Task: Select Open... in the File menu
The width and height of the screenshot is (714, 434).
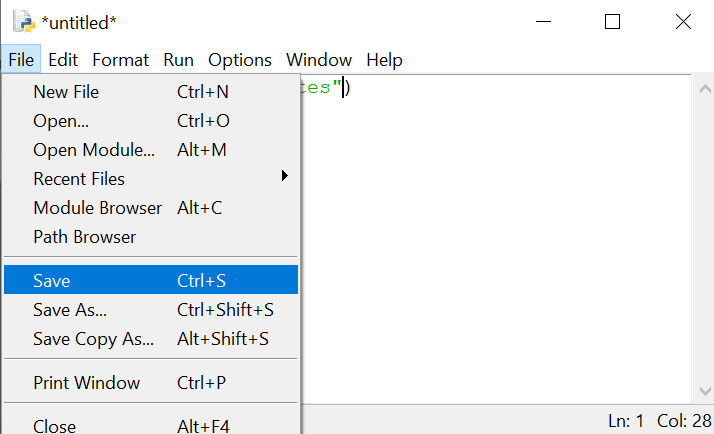Action: [x=61, y=121]
